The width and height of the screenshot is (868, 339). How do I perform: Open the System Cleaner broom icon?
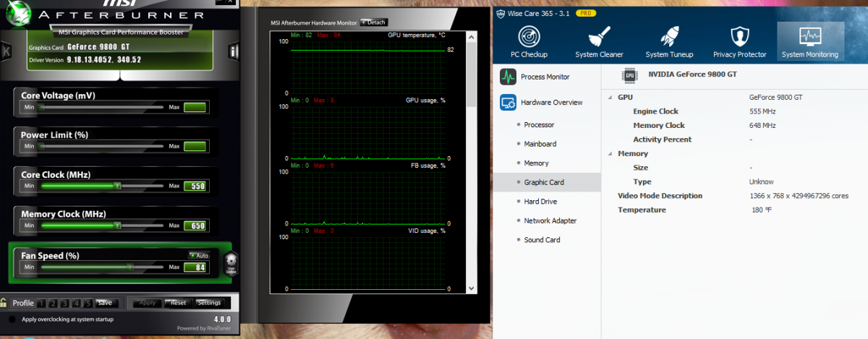click(599, 43)
